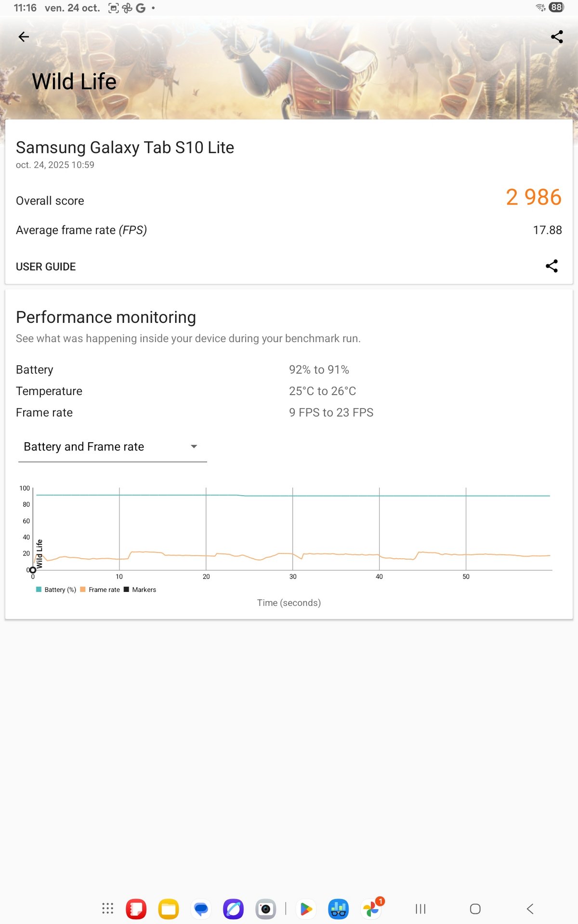Toggle Frame rate legend in chart
The width and height of the screenshot is (578, 924).
pyautogui.click(x=100, y=590)
